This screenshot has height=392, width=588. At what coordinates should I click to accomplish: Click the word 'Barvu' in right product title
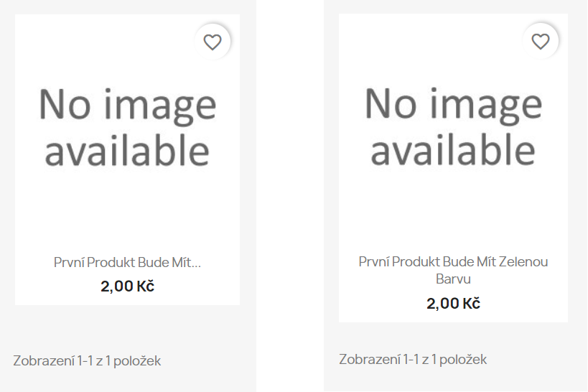click(x=453, y=279)
